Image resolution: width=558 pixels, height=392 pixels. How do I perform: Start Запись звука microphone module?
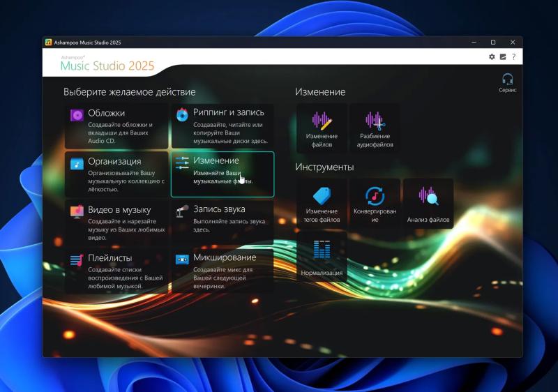[223, 223]
